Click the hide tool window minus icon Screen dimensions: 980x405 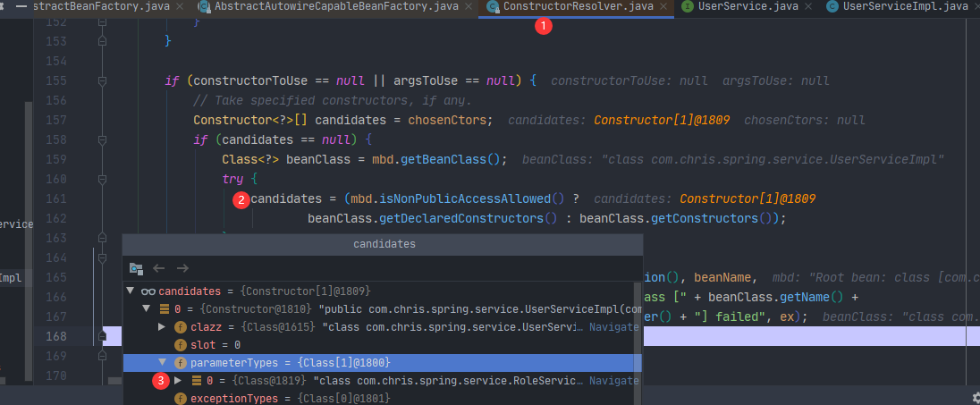tap(21, 6)
